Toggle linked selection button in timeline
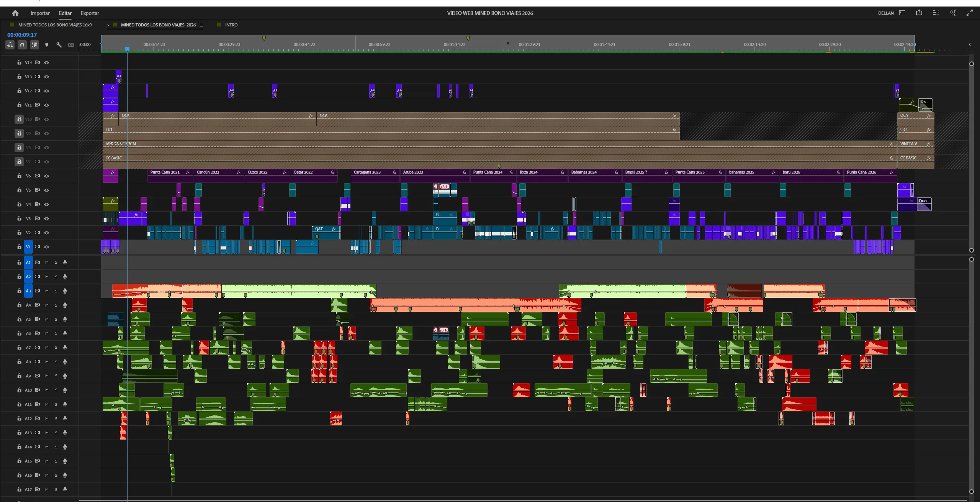980x502 pixels. (x=34, y=45)
